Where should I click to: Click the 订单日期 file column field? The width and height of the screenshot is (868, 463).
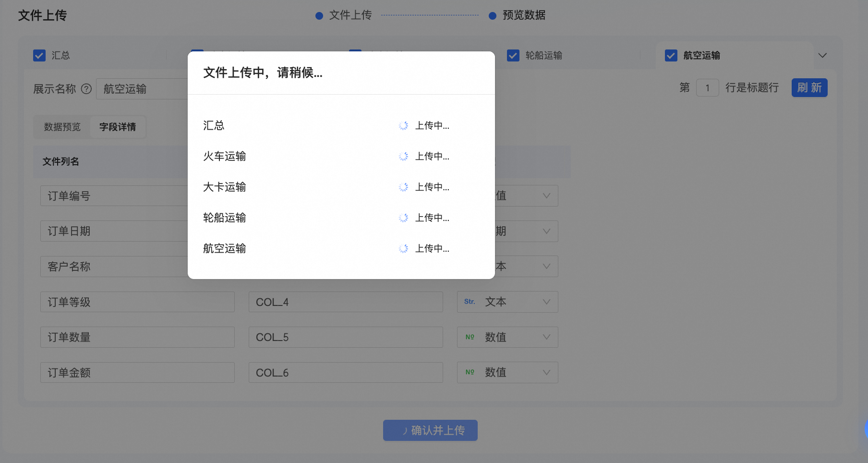point(114,231)
